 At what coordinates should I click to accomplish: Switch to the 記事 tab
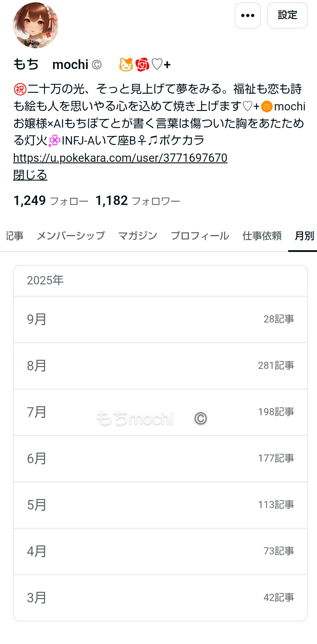pyautogui.click(x=15, y=236)
